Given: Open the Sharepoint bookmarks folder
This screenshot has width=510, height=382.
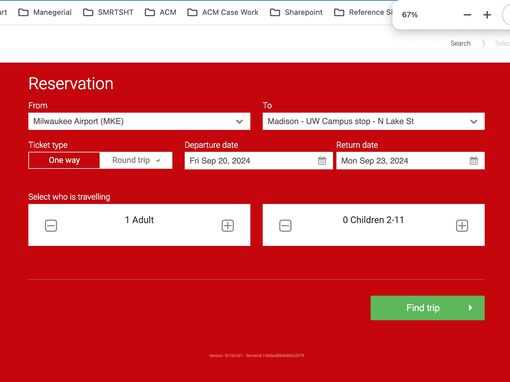Looking at the screenshot, I should [x=296, y=12].
